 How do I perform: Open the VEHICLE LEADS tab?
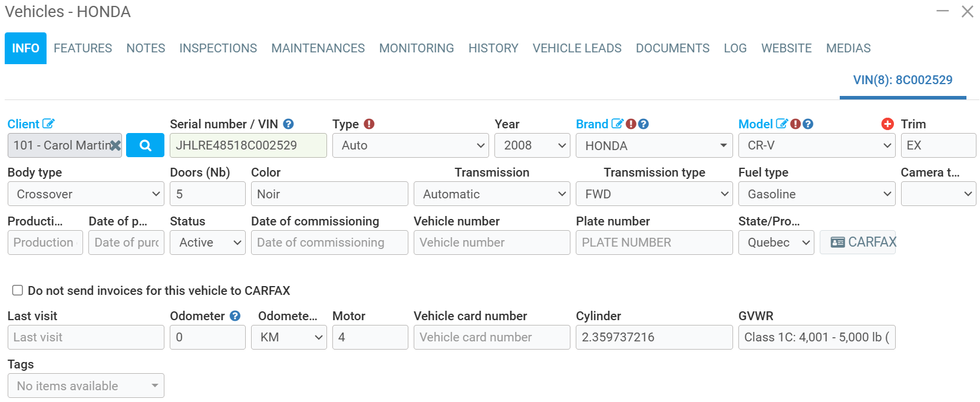576,48
